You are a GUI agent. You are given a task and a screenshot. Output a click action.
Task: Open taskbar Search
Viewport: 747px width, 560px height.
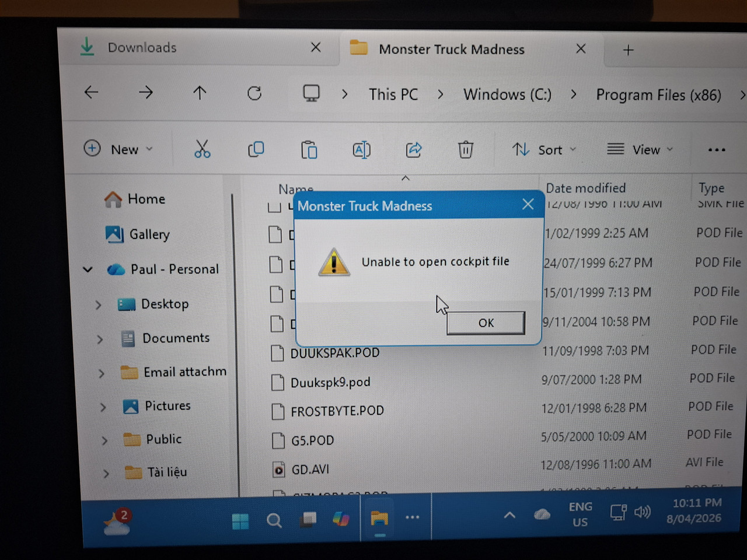(274, 520)
